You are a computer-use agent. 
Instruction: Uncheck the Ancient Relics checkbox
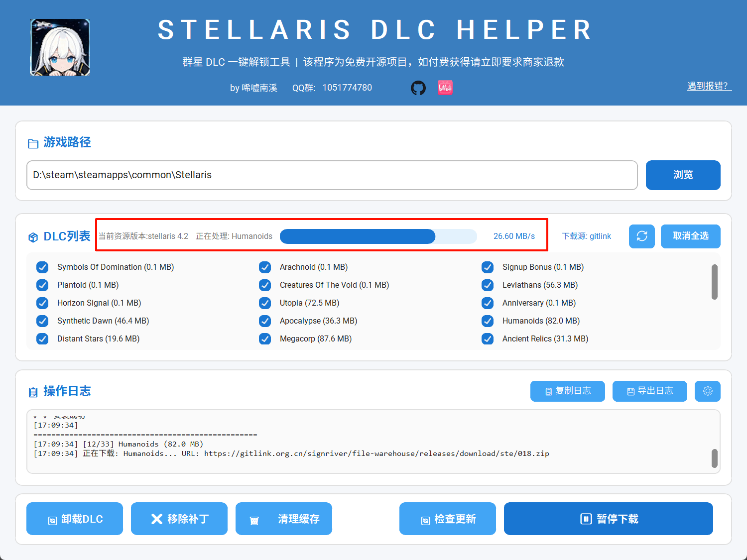(x=488, y=339)
